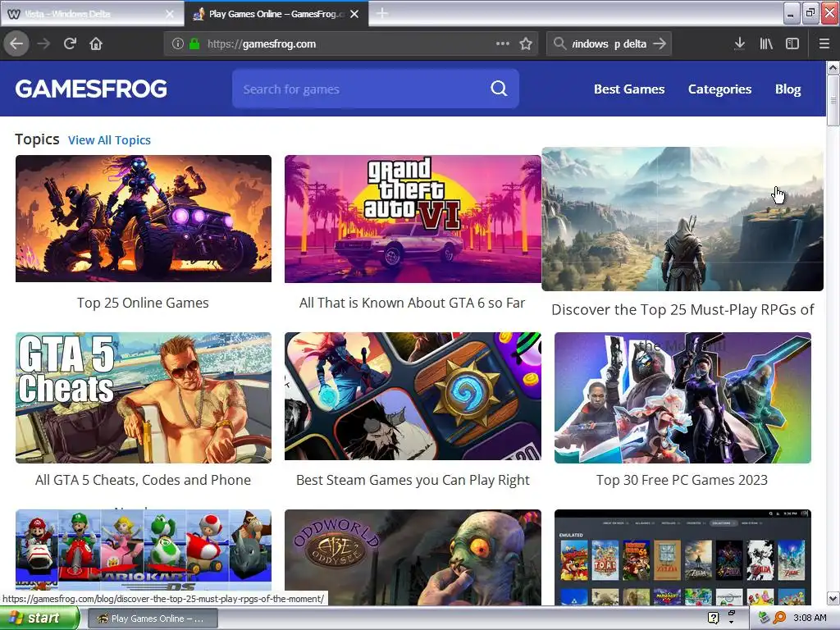Click the search bar magnifier icon

[559, 43]
